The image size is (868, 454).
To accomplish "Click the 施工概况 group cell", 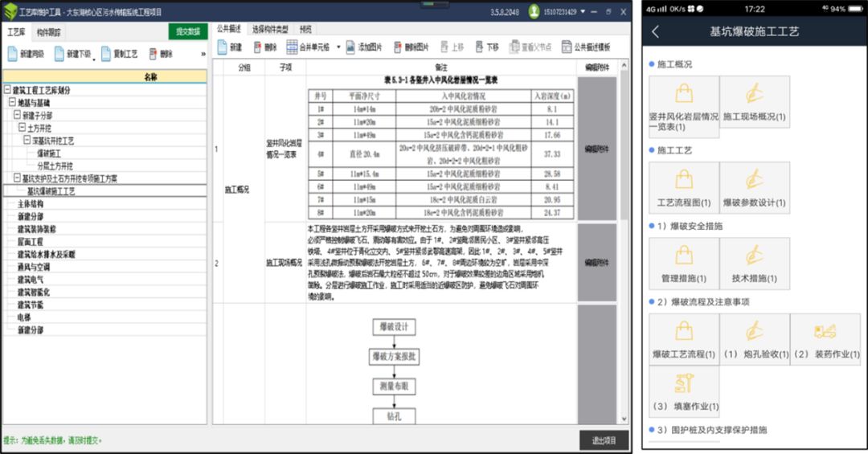I will pos(236,190).
